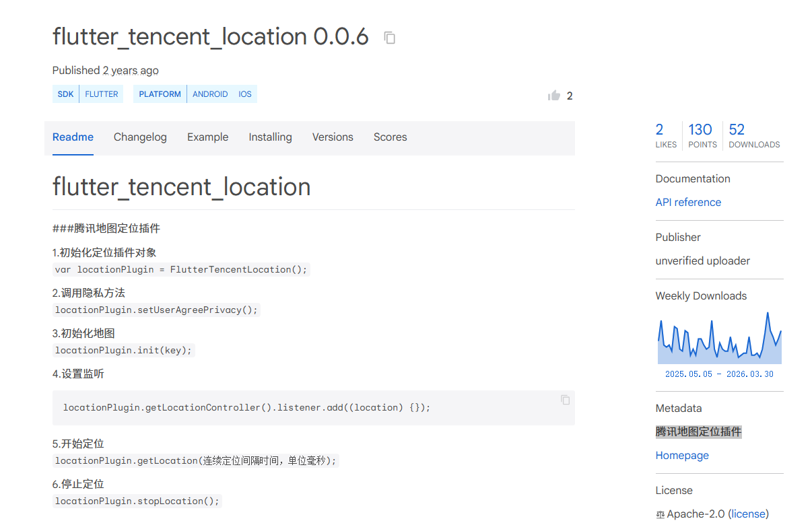Copy package name and version icon
The image size is (812, 525).
[389, 38]
